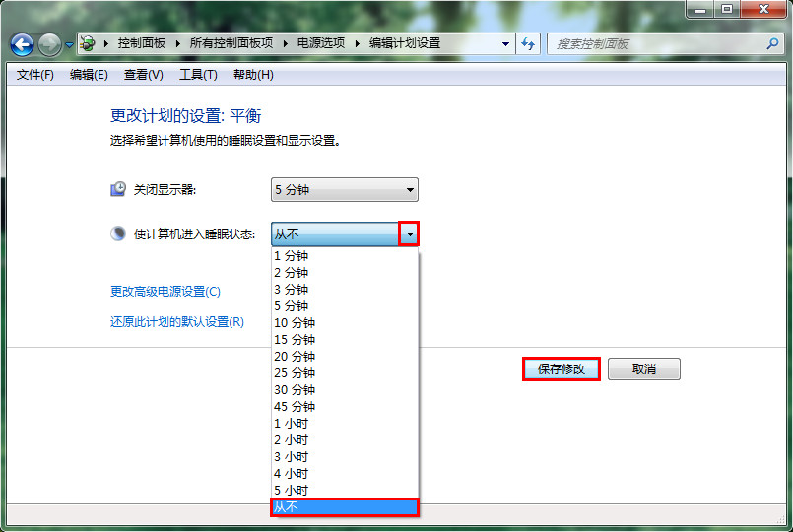Click the refresh button beside address bar
Viewport: 793px width, 532px height.
(529, 44)
